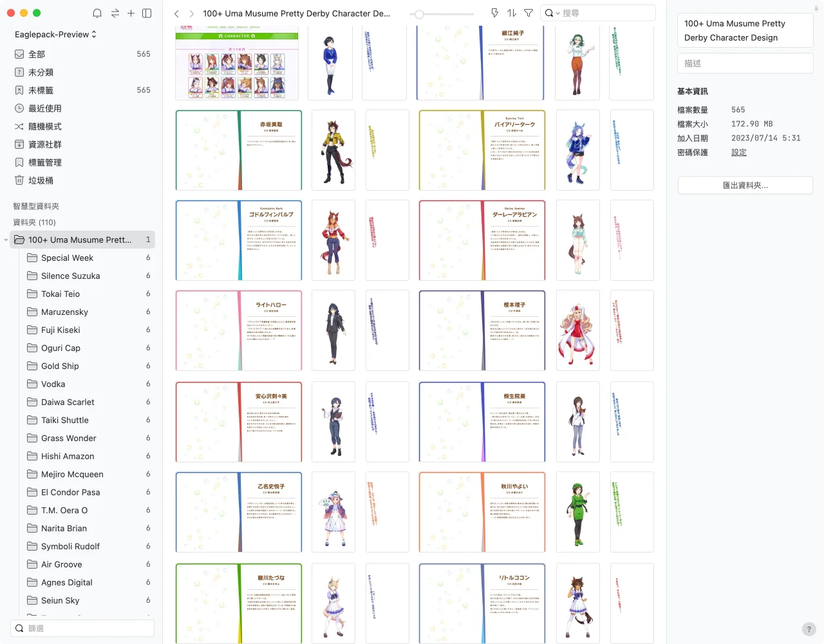Open search magnifier options dropdown
824x644 pixels.
click(552, 13)
